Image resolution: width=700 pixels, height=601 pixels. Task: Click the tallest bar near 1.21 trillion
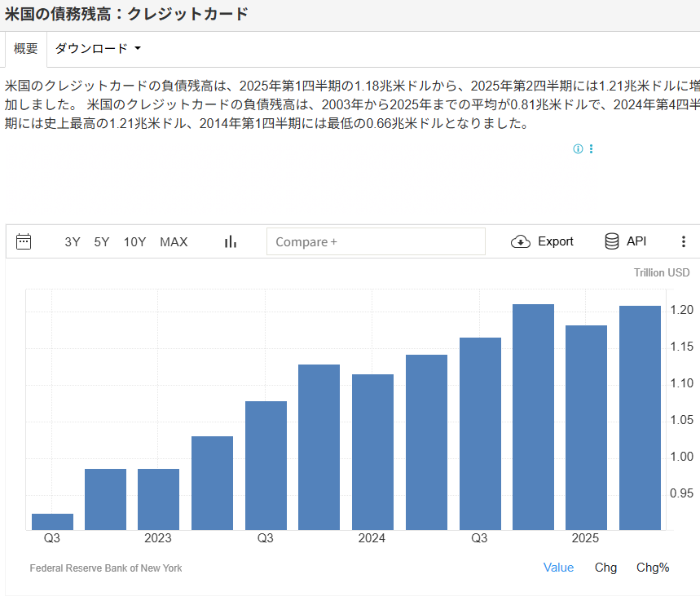[x=533, y=417]
